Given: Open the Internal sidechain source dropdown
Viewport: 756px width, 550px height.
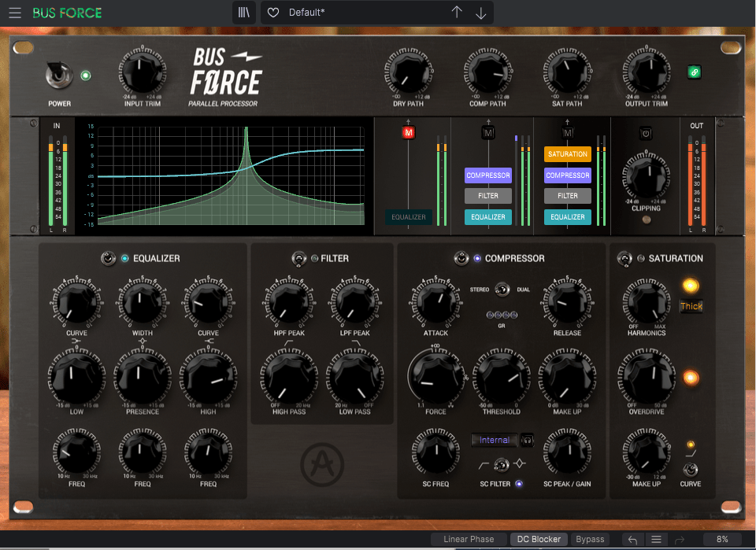Looking at the screenshot, I should 495,440.
